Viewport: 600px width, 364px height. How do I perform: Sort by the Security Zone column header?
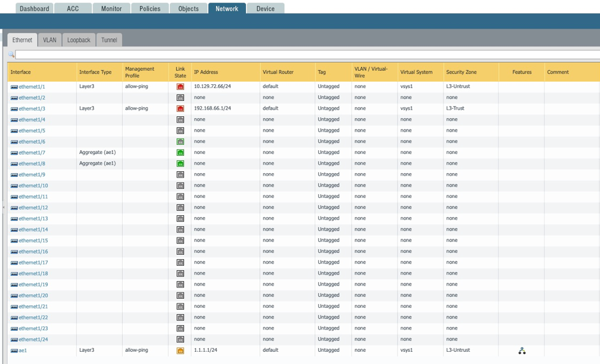(x=461, y=72)
